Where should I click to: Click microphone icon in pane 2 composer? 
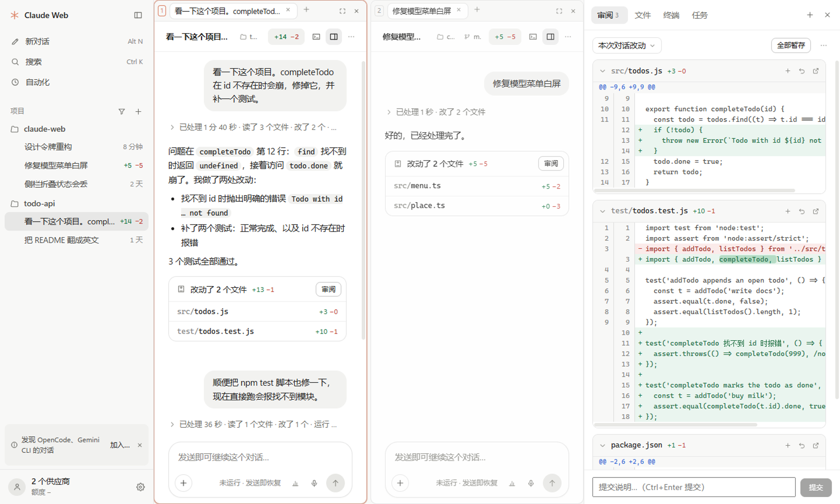pos(531,483)
